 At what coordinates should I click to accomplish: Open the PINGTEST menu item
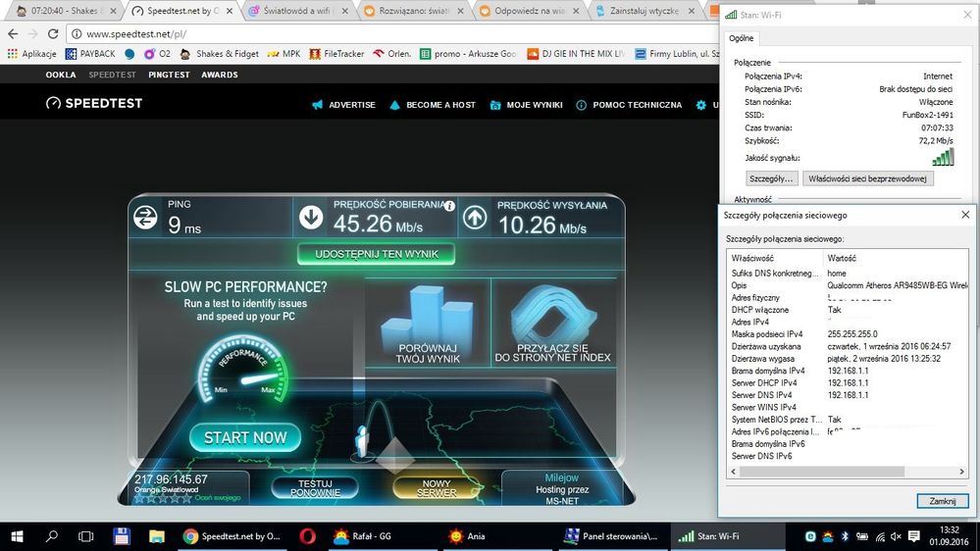169,75
